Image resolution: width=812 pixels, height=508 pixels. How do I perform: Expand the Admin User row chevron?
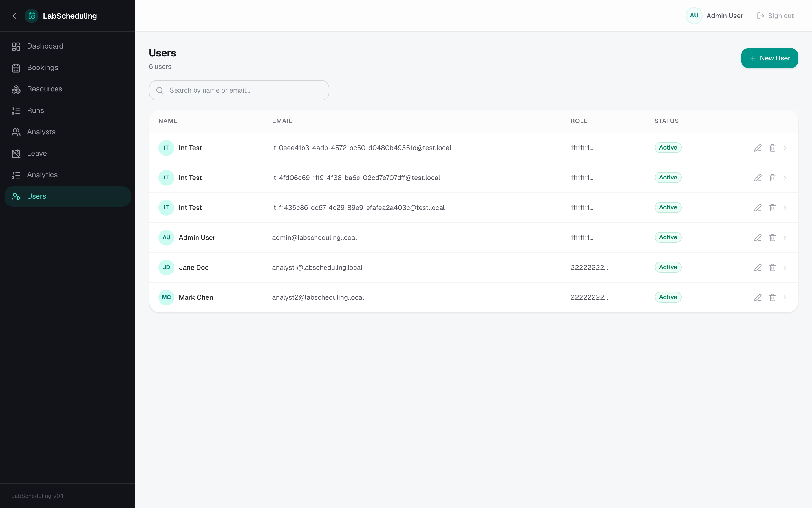tap(785, 238)
